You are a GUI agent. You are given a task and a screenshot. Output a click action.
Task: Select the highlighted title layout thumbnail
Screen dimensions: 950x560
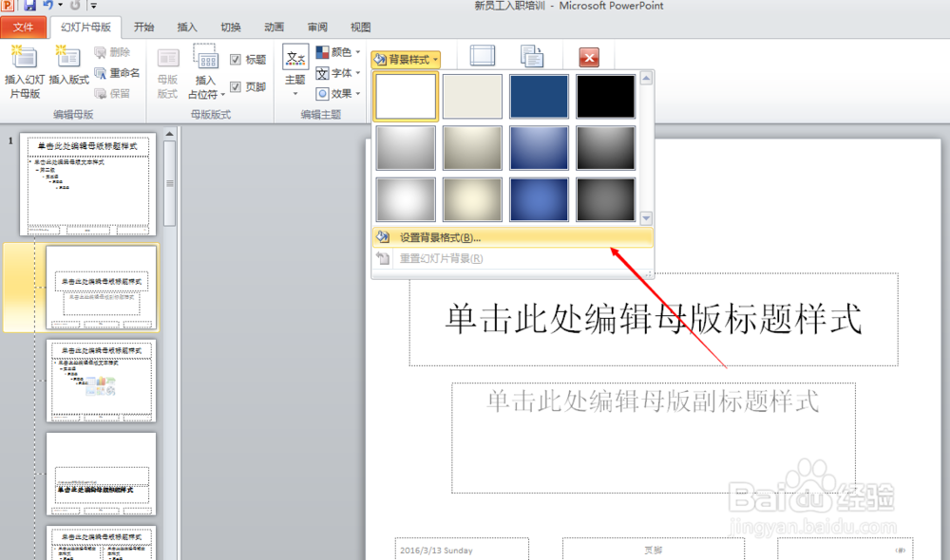click(102, 288)
